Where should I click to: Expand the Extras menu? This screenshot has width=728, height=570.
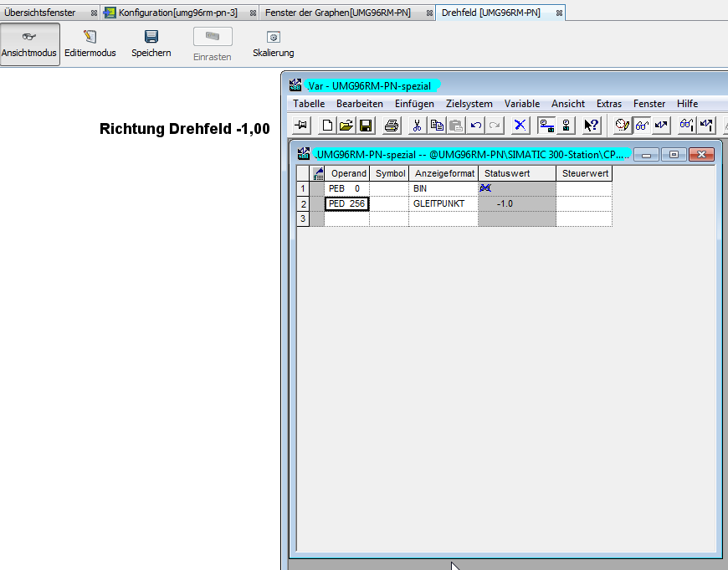click(x=608, y=104)
